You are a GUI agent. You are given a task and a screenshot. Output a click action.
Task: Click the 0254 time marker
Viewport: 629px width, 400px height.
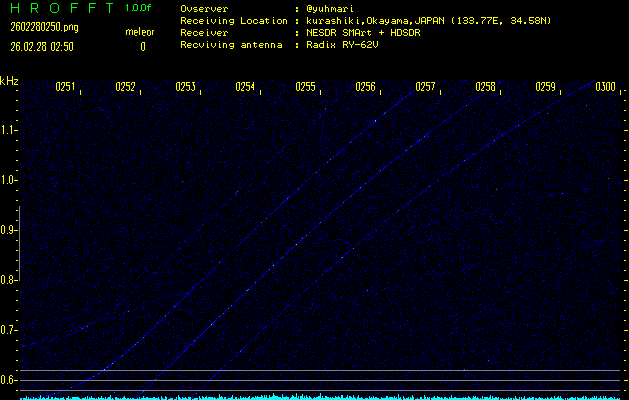[x=245, y=87]
